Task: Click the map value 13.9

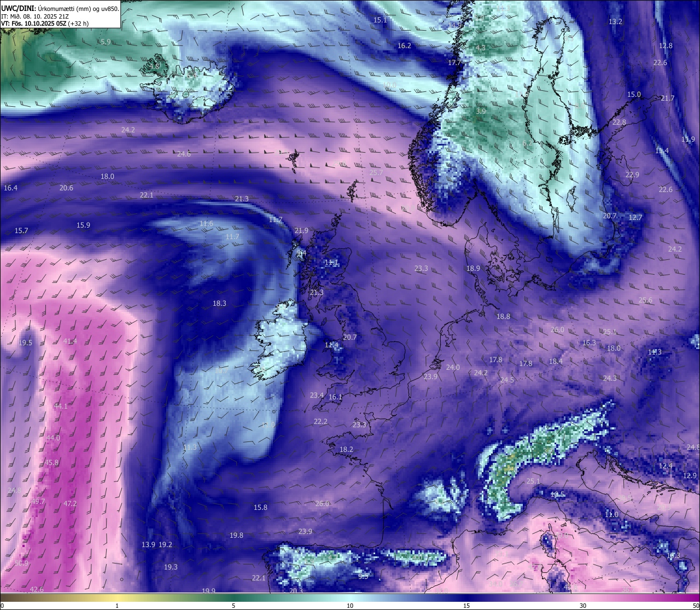Action: (x=148, y=544)
